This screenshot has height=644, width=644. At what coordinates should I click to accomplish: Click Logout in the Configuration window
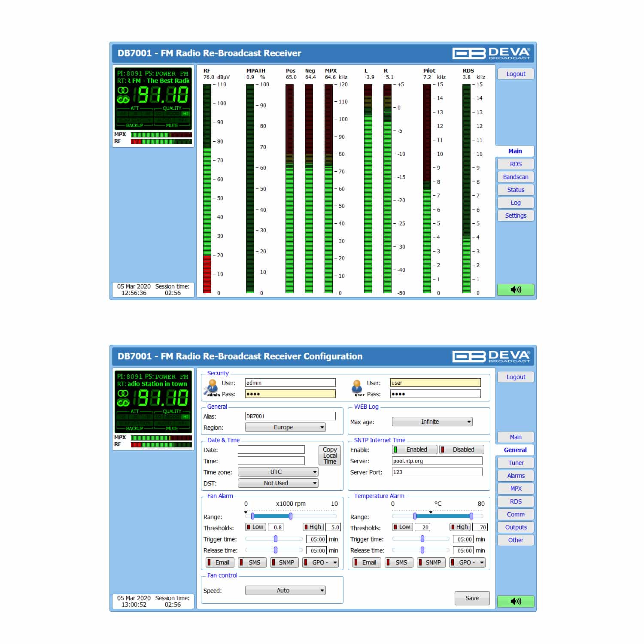coord(516,377)
